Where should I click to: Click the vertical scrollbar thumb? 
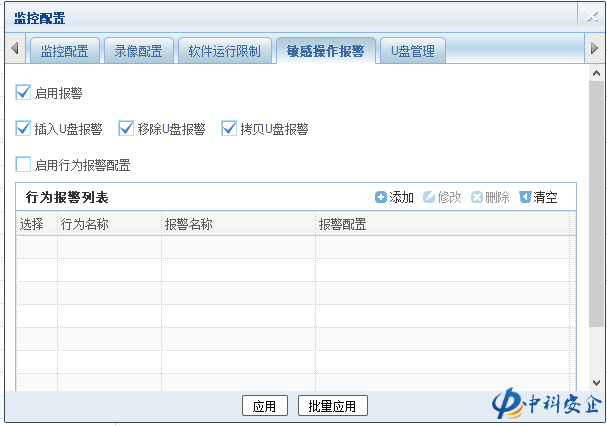(597, 204)
